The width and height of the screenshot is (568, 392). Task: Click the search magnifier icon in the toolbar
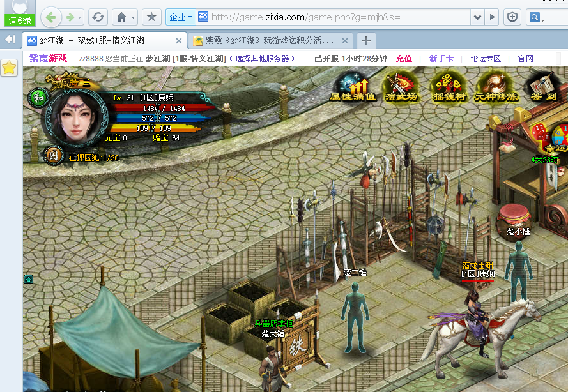point(534,17)
